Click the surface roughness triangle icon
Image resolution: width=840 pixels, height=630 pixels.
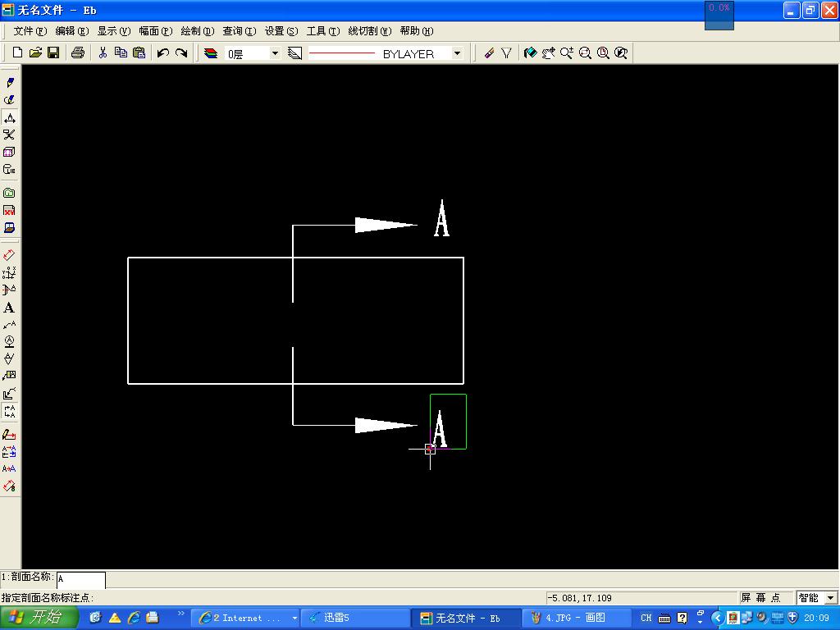click(x=9, y=358)
